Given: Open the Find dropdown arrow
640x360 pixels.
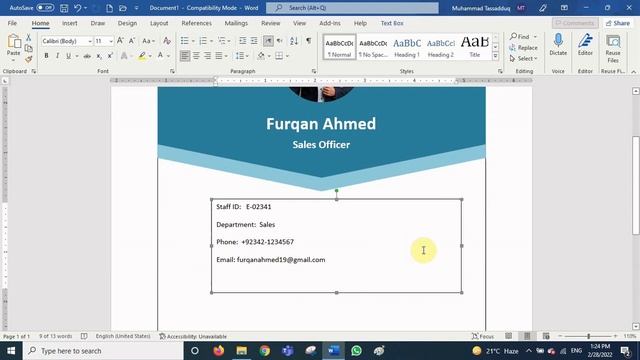Looking at the screenshot, I should (535, 37).
